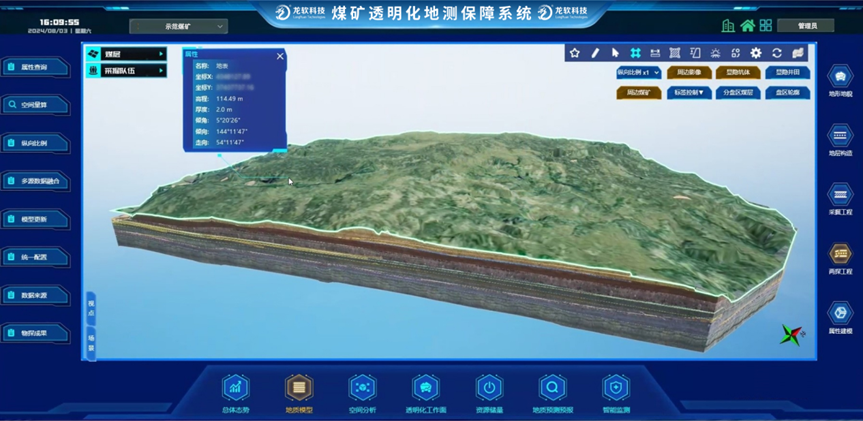Open the 地质模型 tab in bottom navigation
This screenshot has width=863, height=421.
299,390
